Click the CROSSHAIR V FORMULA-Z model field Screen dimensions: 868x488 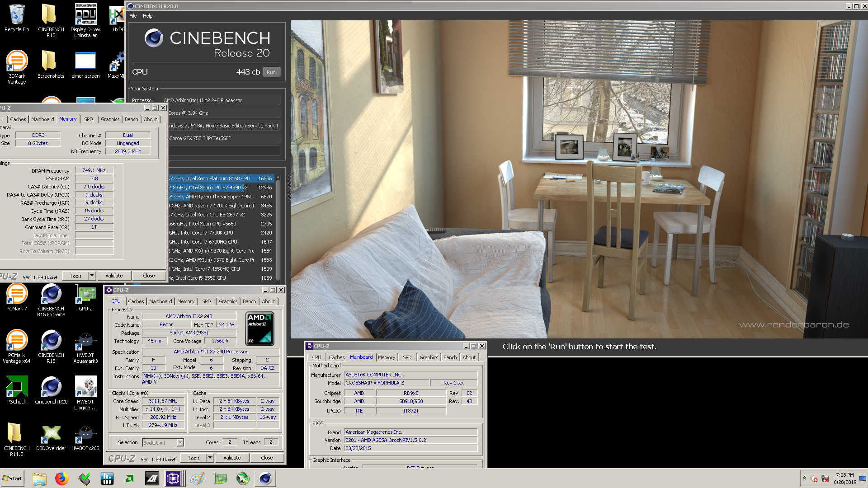click(x=387, y=383)
